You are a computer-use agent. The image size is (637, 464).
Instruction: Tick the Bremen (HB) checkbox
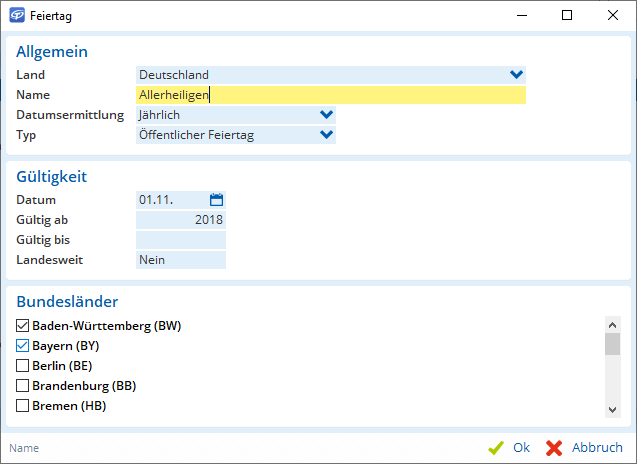[23, 406]
